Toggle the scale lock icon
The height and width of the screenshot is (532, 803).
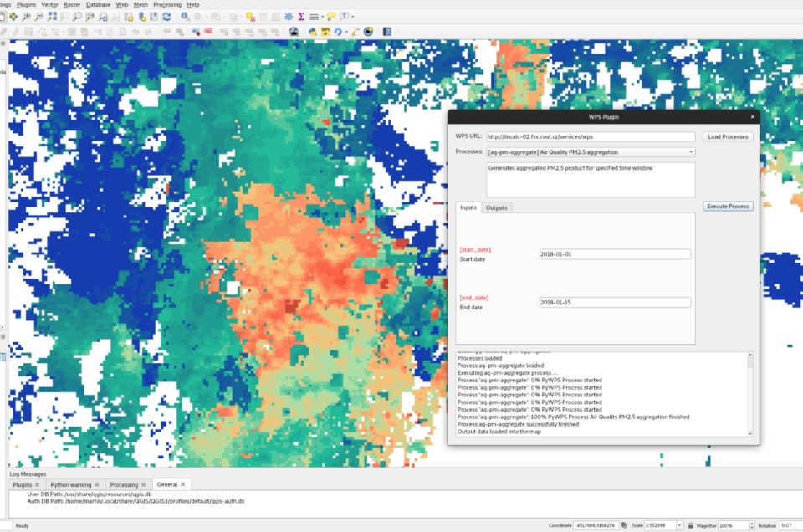click(690, 525)
